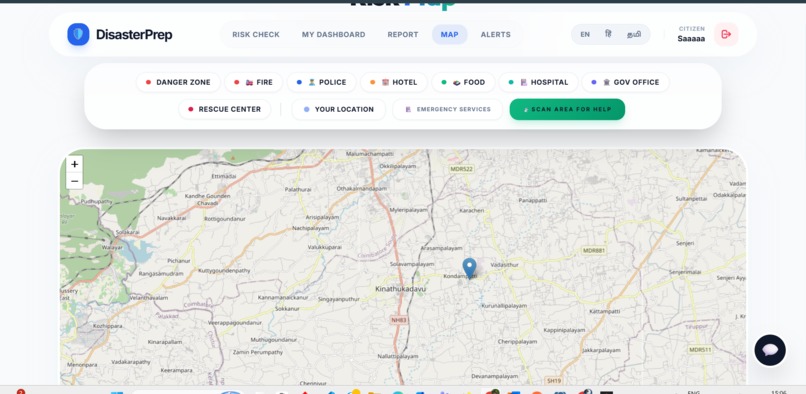Switch language to Hindi

(609, 34)
